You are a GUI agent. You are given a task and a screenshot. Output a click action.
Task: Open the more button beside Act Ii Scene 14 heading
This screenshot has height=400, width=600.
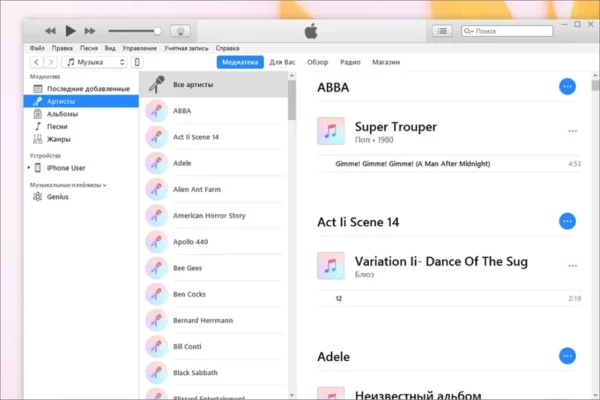click(x=567, y=222)
